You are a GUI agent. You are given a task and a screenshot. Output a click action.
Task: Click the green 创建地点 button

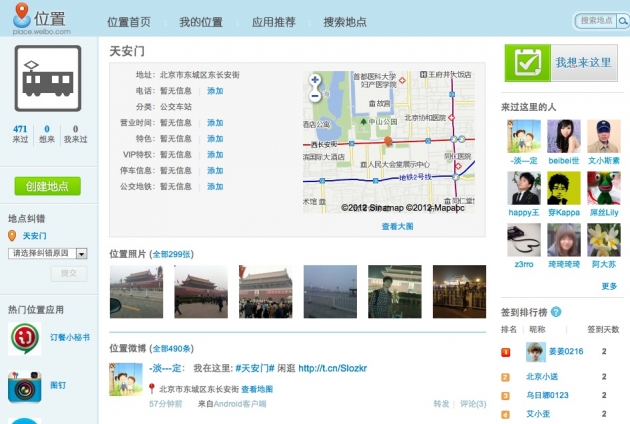coord(47,186)
